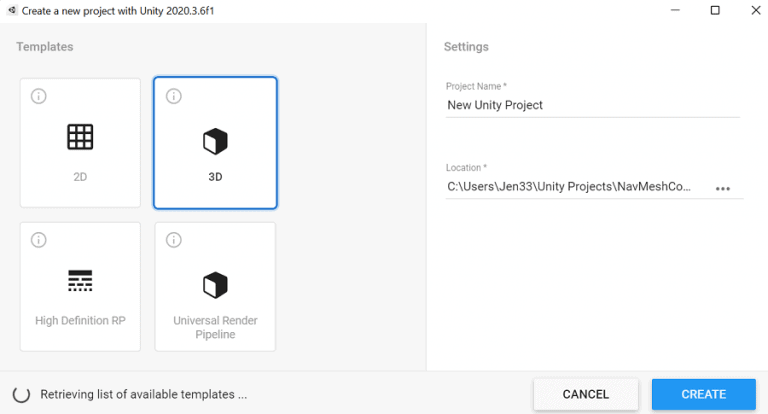Maximize the project creation window
This screenshot has width=768, height=414.
(x=715, y=10)
